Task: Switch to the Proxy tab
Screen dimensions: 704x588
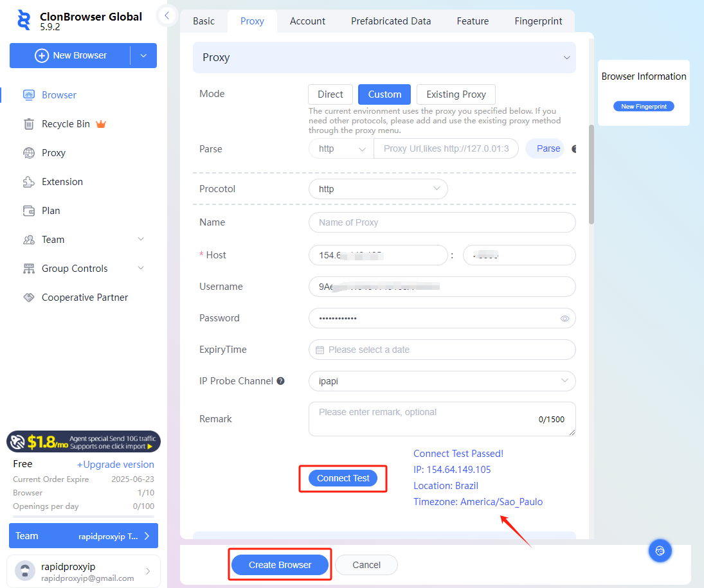Action: tap(252, 21)
